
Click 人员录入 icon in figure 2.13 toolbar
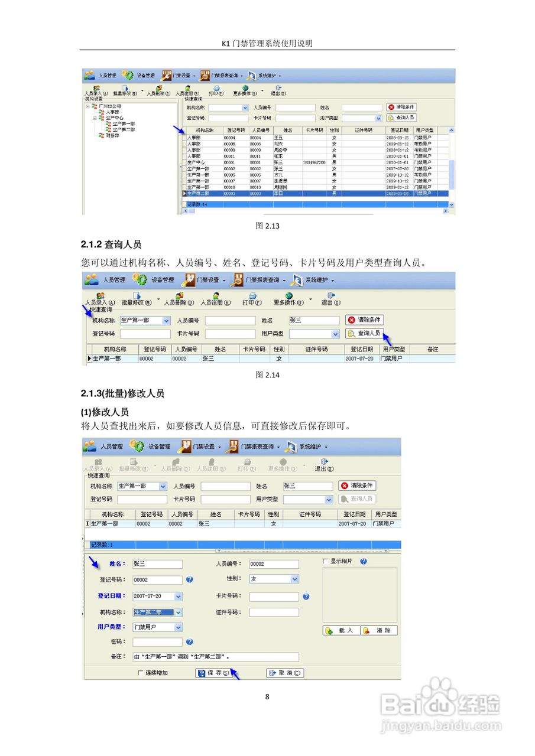click(x=96, y=87)
